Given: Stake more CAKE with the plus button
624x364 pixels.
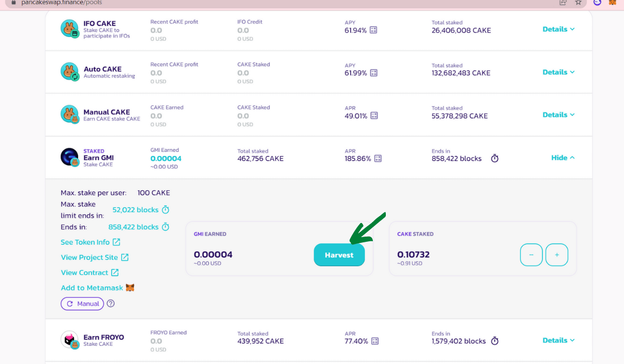Looking at the screenshot, I should pos(557,255).
